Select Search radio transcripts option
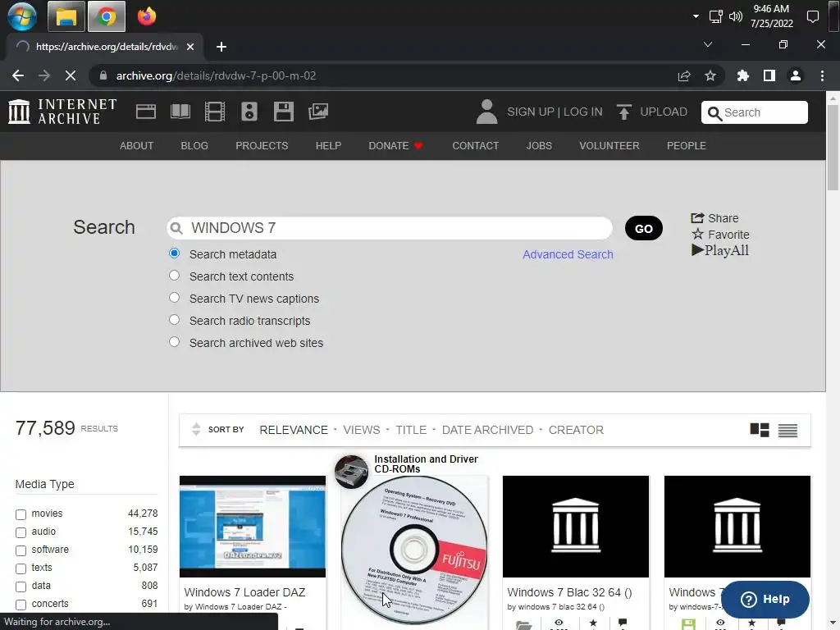The image size is (840, 630). tap(174, 320)
